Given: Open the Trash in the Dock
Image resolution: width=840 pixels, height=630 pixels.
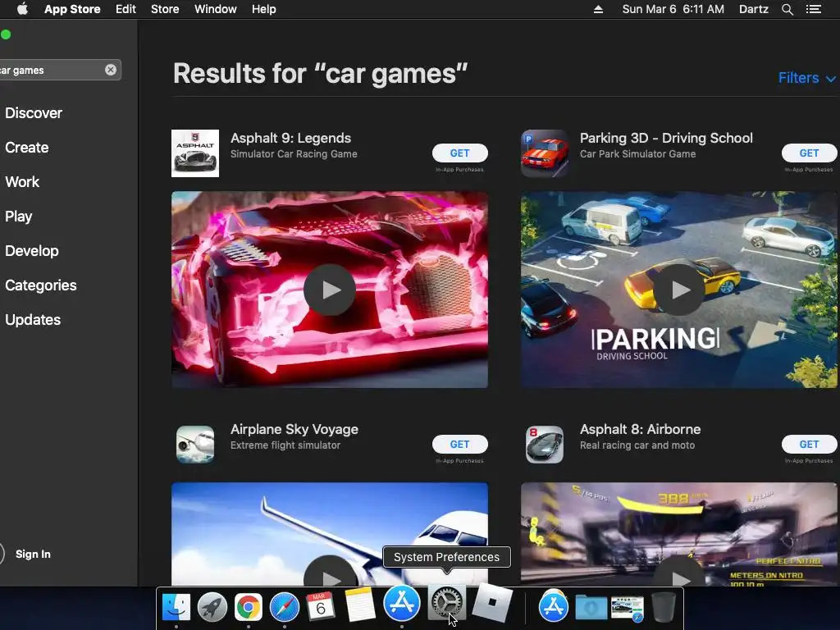Looking at the screenshot, I should coord(664,606).
